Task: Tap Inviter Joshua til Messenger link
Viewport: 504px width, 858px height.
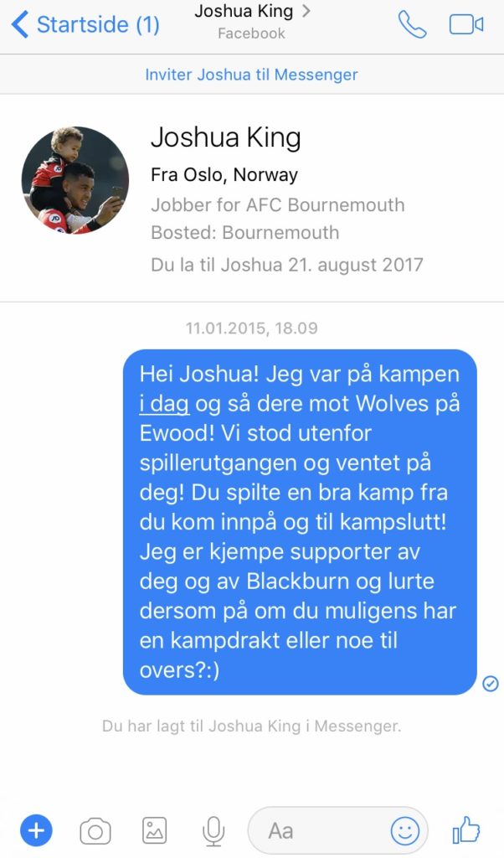Action: (x=251, y=75)
